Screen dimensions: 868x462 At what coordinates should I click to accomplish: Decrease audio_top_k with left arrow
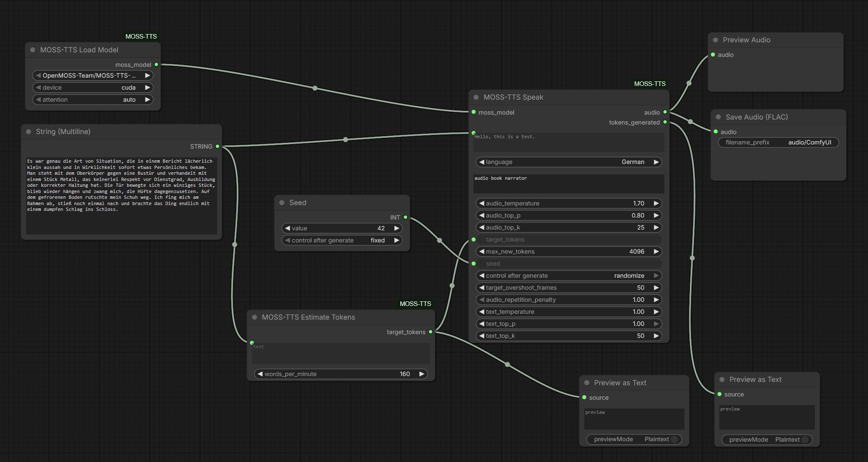[x=481, y=227]
